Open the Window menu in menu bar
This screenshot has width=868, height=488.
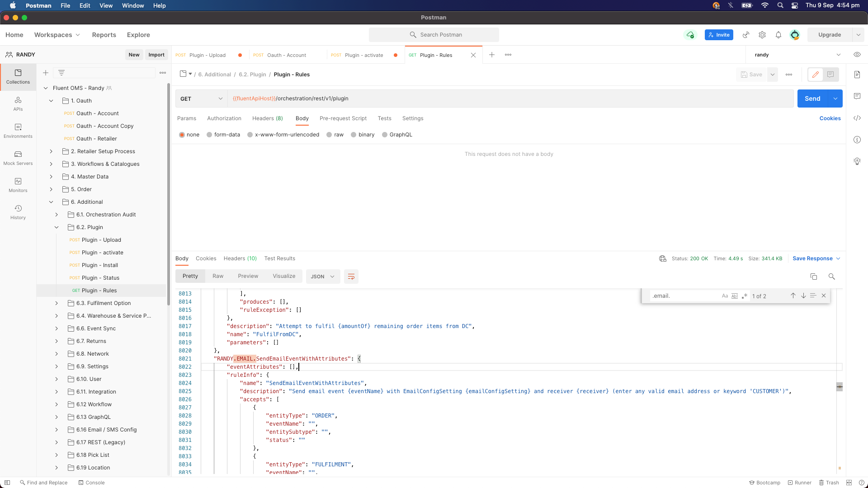(132, 5)
